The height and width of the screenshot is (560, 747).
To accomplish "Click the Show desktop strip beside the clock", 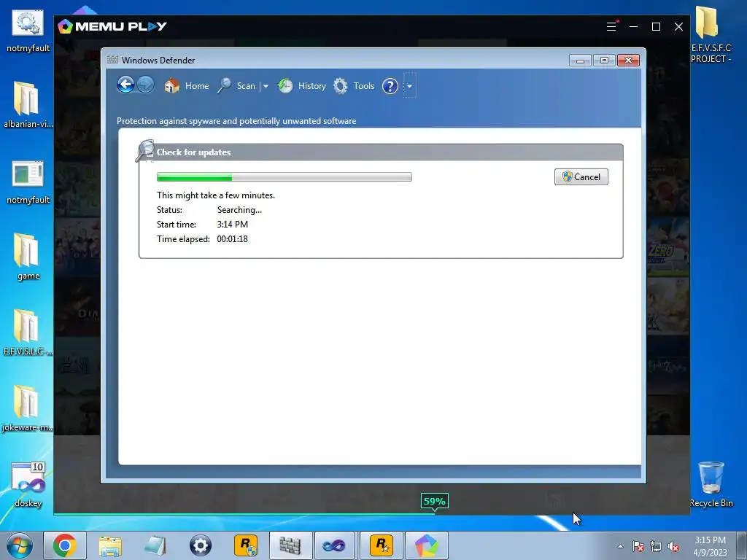I will click(742, 545).
